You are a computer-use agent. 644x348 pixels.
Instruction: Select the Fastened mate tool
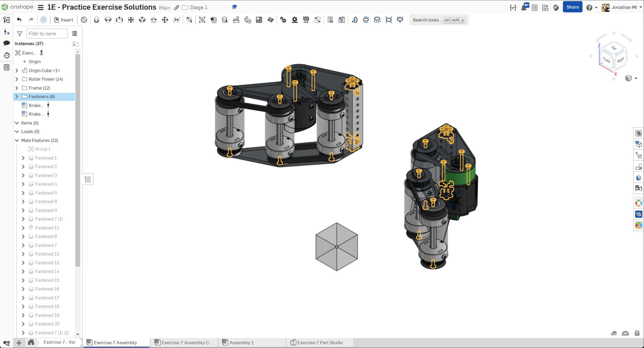click(96, 20)
